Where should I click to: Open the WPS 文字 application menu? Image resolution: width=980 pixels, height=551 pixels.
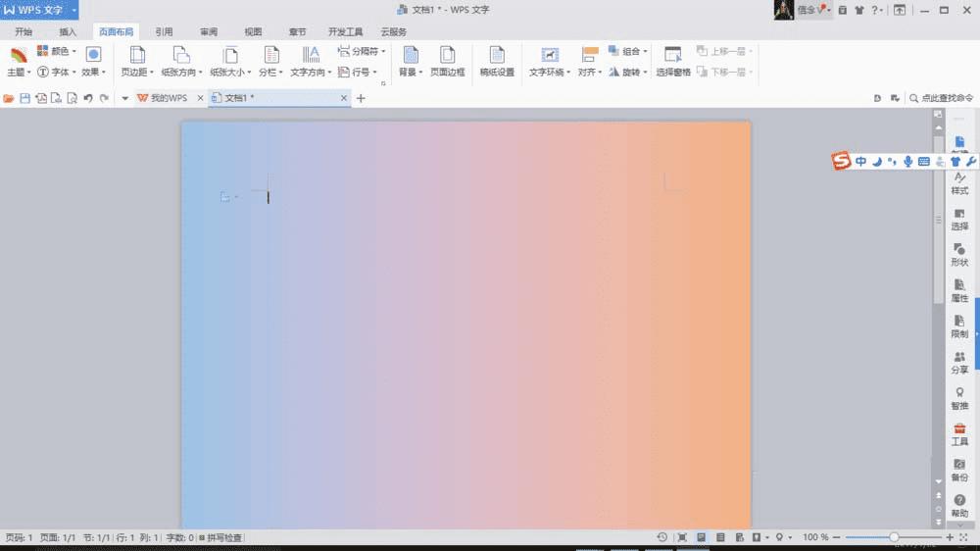39,10
